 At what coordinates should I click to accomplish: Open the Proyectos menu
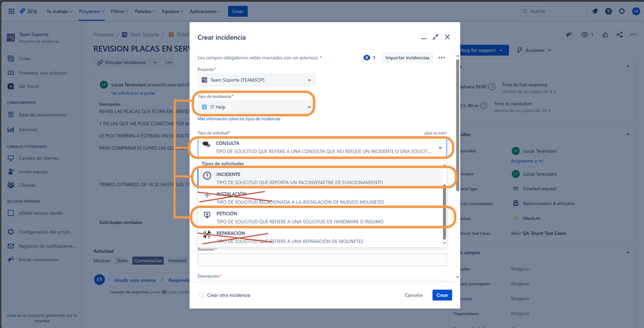pyautogui.click(x=92, y=12)
